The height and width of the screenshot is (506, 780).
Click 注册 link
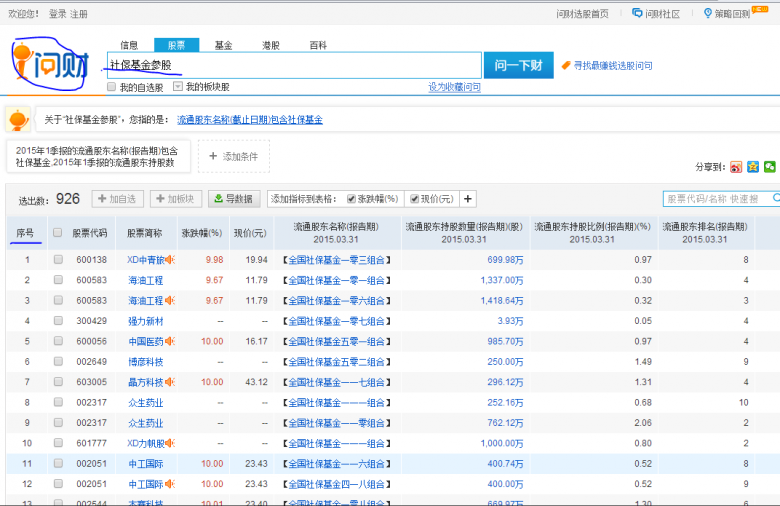(79, 14)
